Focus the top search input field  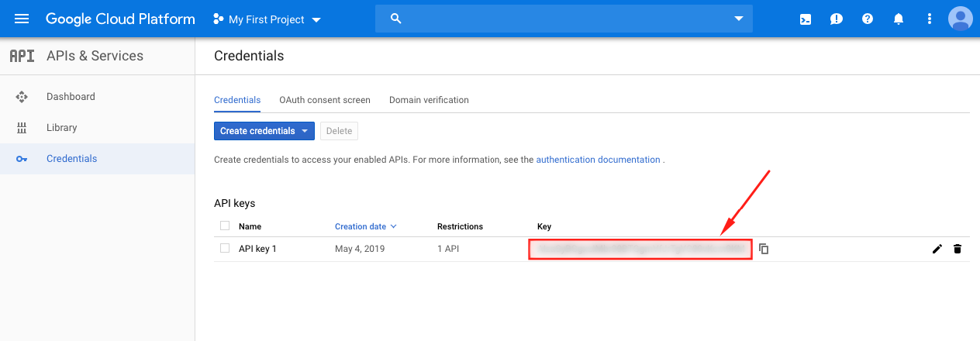click(x=564, y=19)
